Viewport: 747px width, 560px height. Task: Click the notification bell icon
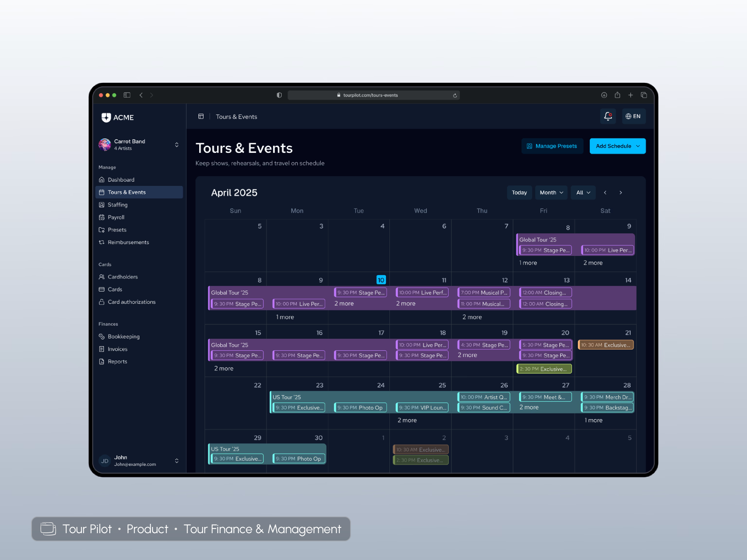coord(608,116)
